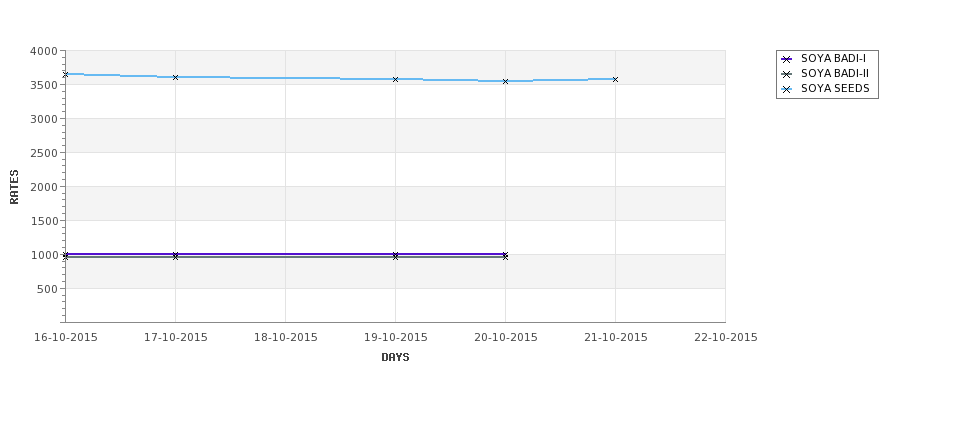The height and width of the screenshot is (429, 975).
Task: Click the SOYA BADI-II legend label
Action: point(835,74)
